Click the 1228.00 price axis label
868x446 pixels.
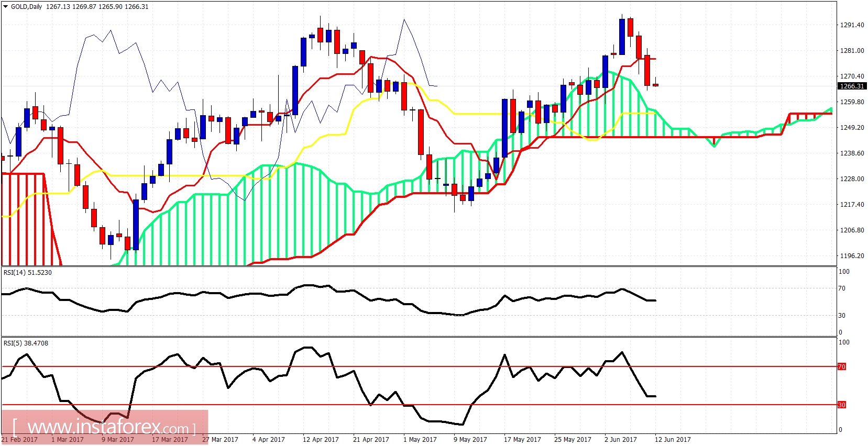pyautogui.click(x=852, y=179)
